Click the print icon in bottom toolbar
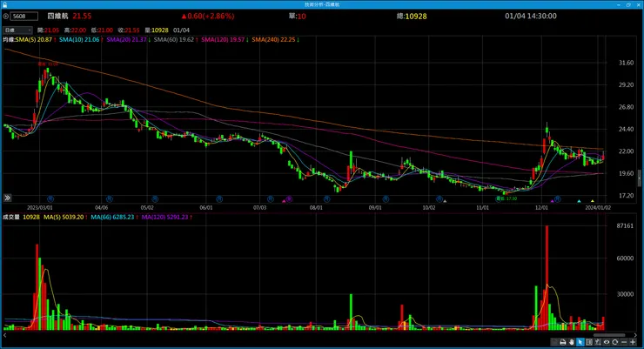 [563, 342]
